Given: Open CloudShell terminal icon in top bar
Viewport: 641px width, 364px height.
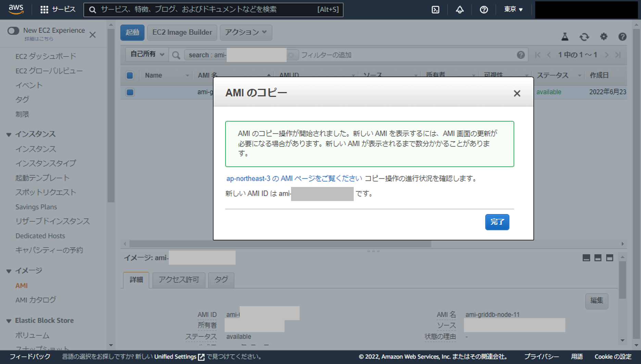Looking at the screenshot, I should click(x=436, y=10).
